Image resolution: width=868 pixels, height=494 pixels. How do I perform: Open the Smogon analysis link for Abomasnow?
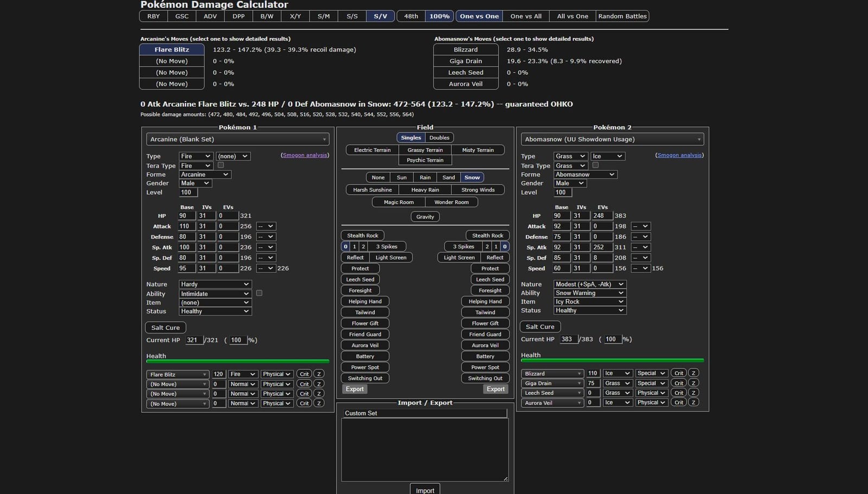pos(679,155)
